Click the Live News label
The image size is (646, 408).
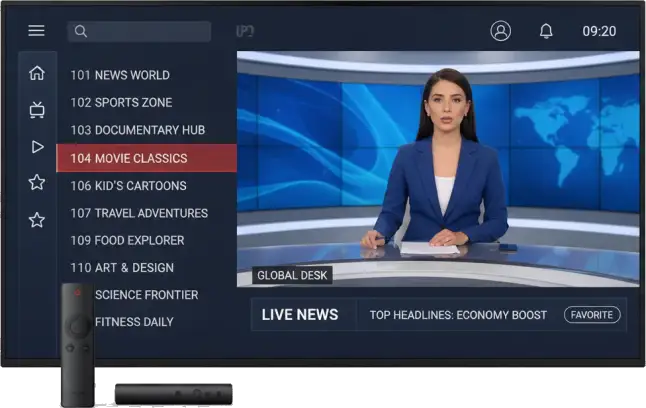tap(300, 315)
